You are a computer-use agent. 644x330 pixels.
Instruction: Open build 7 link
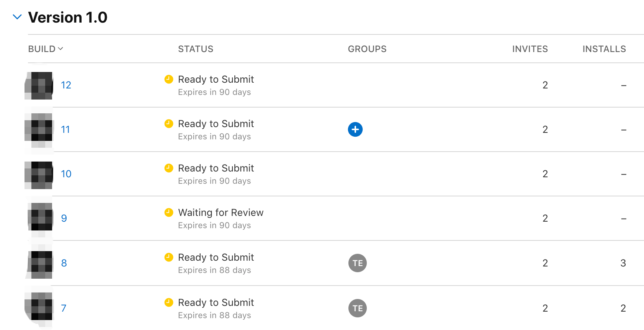tap(64, 308)
